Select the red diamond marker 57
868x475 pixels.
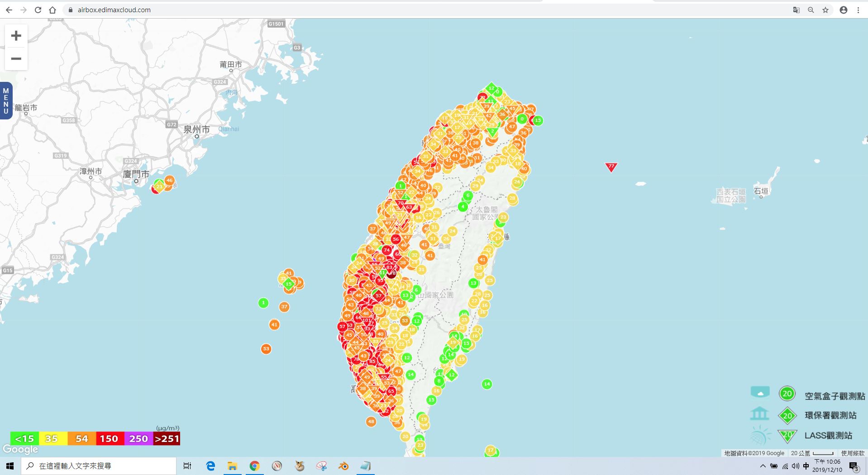[x=378, y=295]
